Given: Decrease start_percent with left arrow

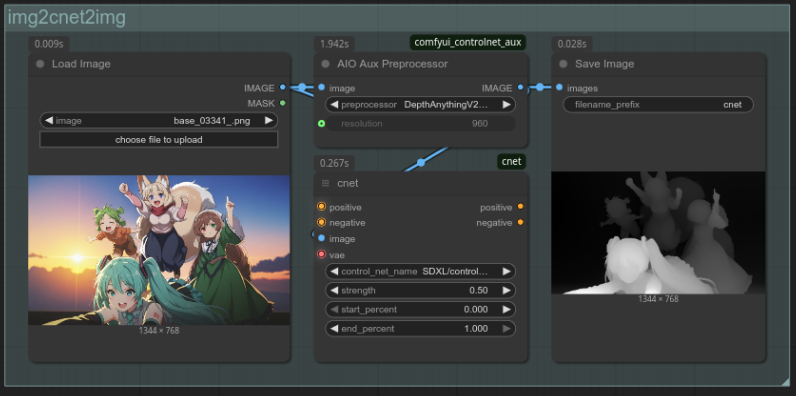Looking at the screenshot, I should pos(334,309).
